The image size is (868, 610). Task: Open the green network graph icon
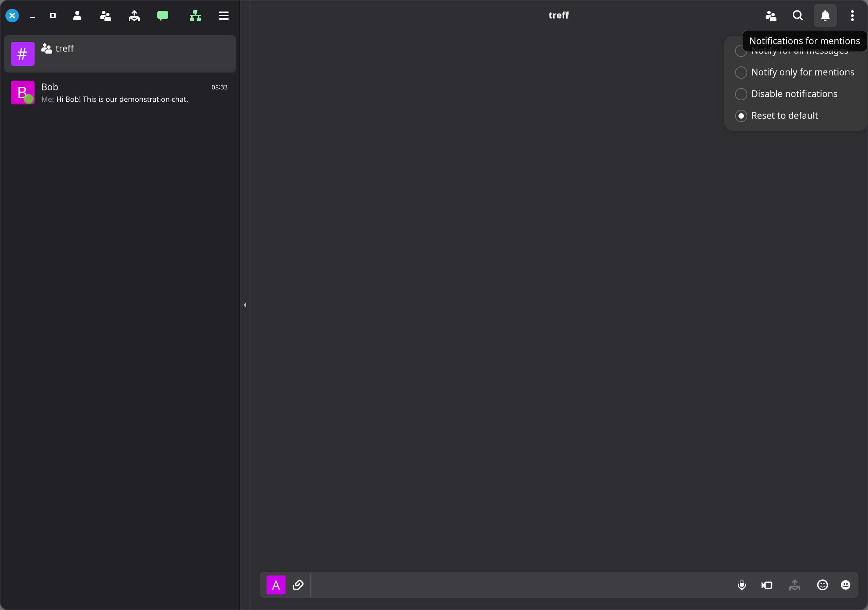(x=195, y=16)
